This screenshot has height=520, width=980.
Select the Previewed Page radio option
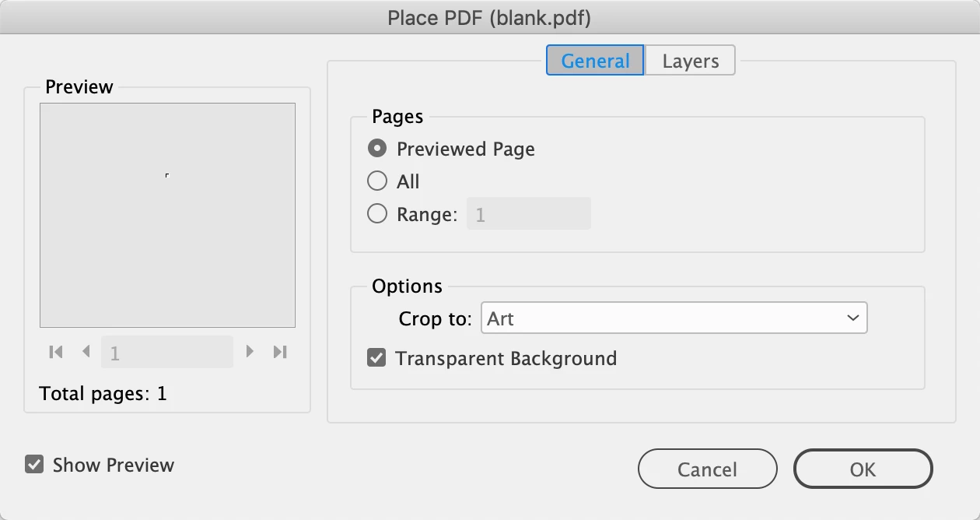click(377, 149)
